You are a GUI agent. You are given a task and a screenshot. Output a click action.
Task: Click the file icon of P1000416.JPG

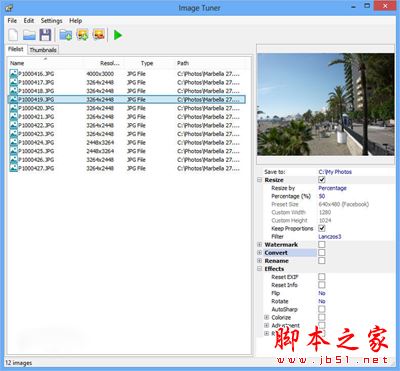[14, 74]
